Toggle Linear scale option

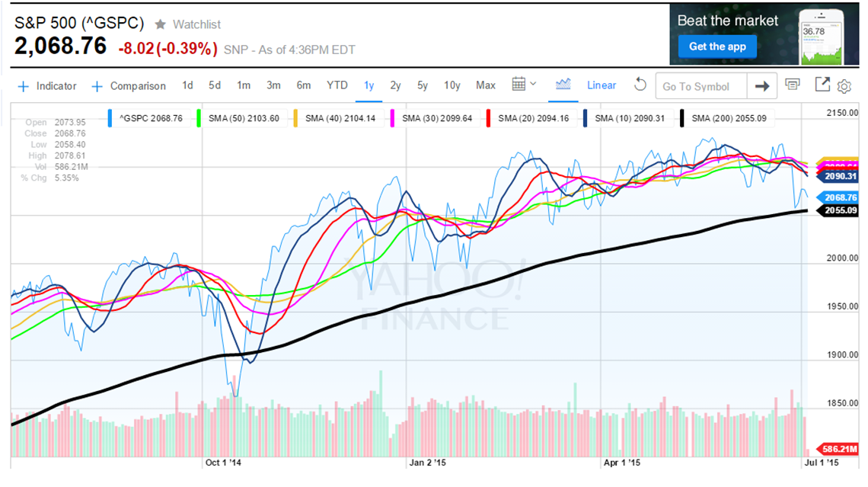click(x=602, y=85)
